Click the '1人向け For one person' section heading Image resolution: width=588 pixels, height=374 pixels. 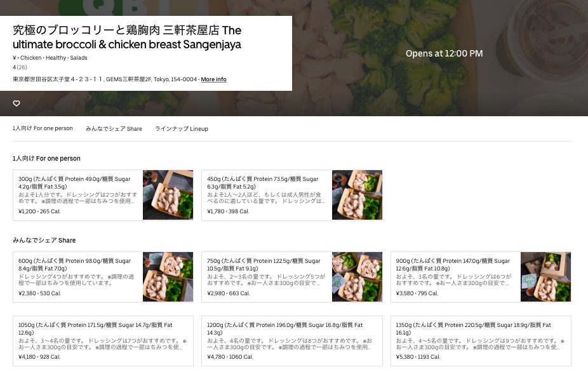click(x=46, y=158)
